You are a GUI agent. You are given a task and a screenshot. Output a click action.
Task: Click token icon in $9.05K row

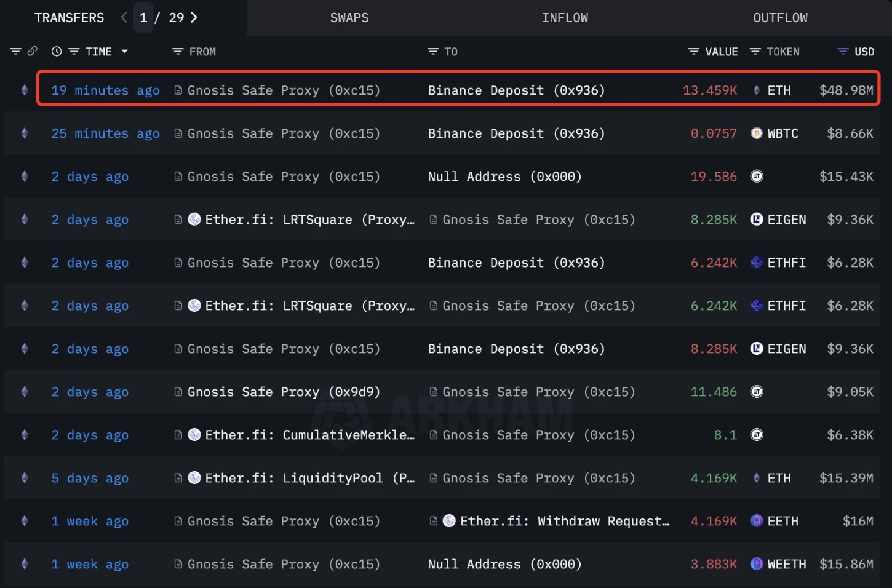(757, 392)
